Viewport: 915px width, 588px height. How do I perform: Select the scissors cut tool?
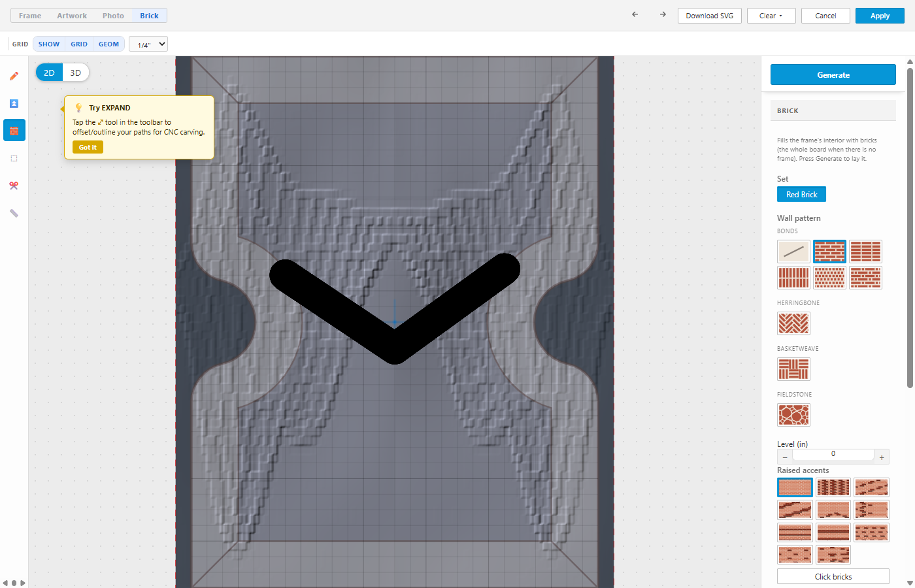click(x=14, y=186)
